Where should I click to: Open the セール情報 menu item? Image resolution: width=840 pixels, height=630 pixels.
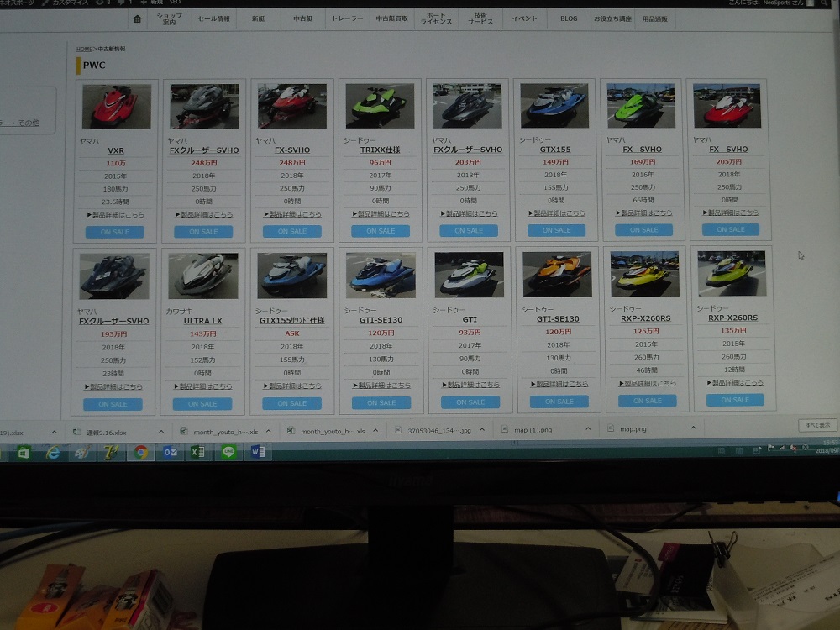[213, 18]
